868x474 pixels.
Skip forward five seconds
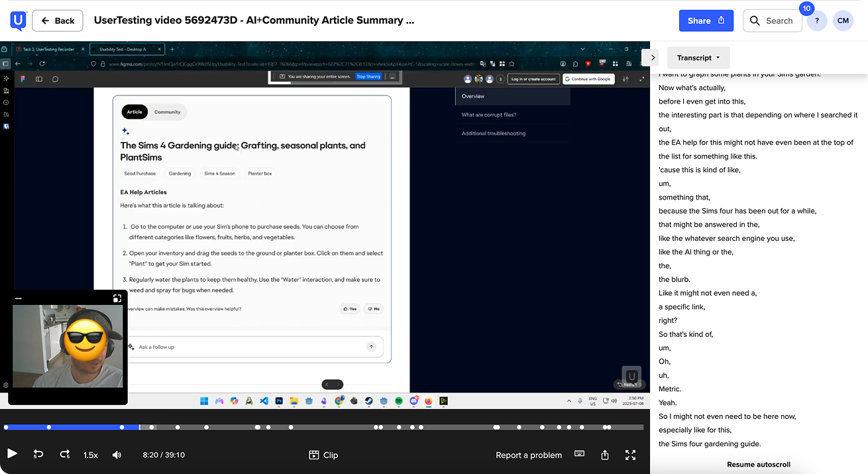click(65, 454)
